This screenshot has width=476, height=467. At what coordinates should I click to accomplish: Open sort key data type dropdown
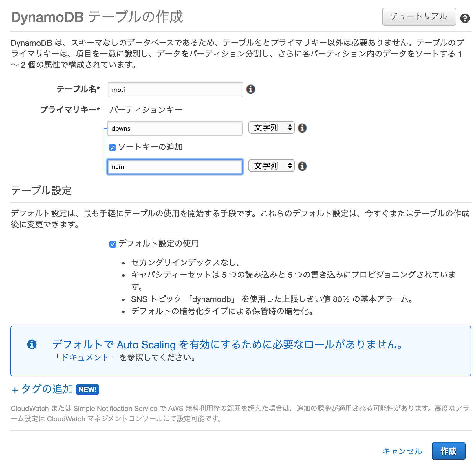[271, 166]
